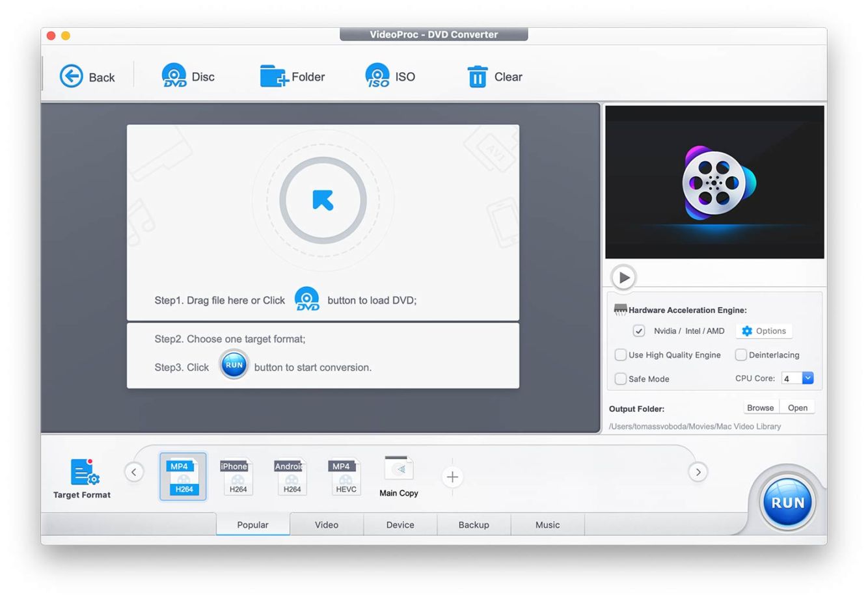Screen dimensions: 868x599
Task: Load a DVD with the Disc icon
Action: pyautogui.click(x=174, y=76)
